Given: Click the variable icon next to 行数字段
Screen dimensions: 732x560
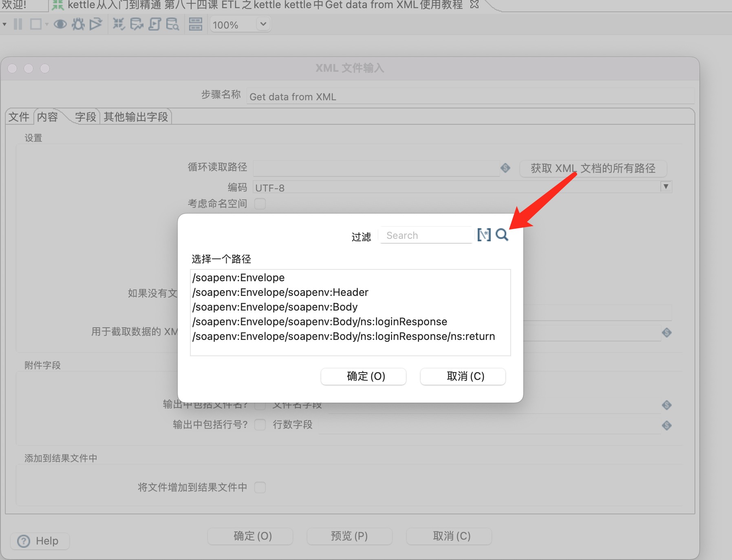Looking at the screenshot, I should point(667,426).
